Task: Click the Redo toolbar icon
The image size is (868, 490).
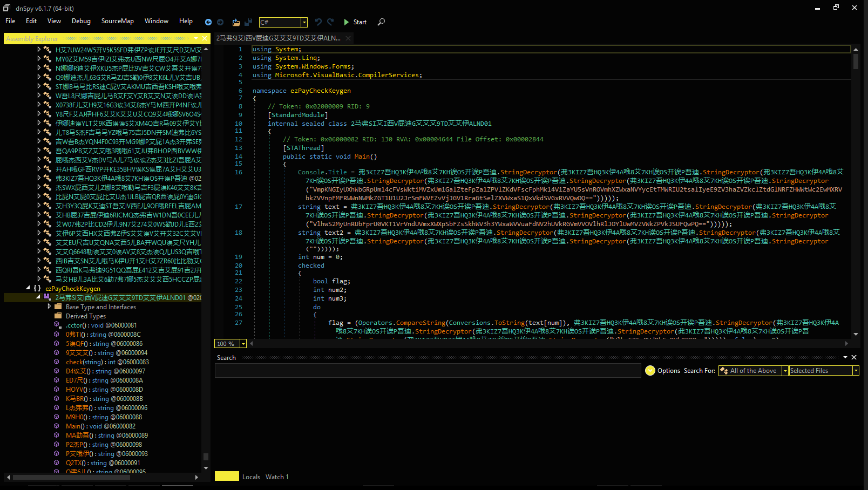Action: (330, 22)
